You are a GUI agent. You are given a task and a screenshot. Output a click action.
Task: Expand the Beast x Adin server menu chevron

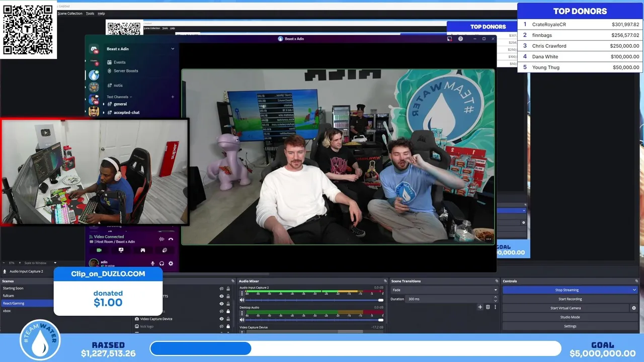coord(173,49)
